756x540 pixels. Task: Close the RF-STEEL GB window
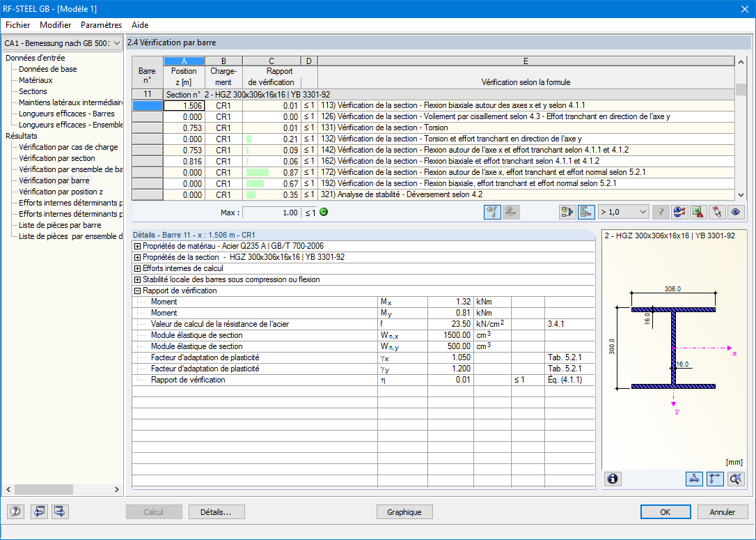click(744, 8)
